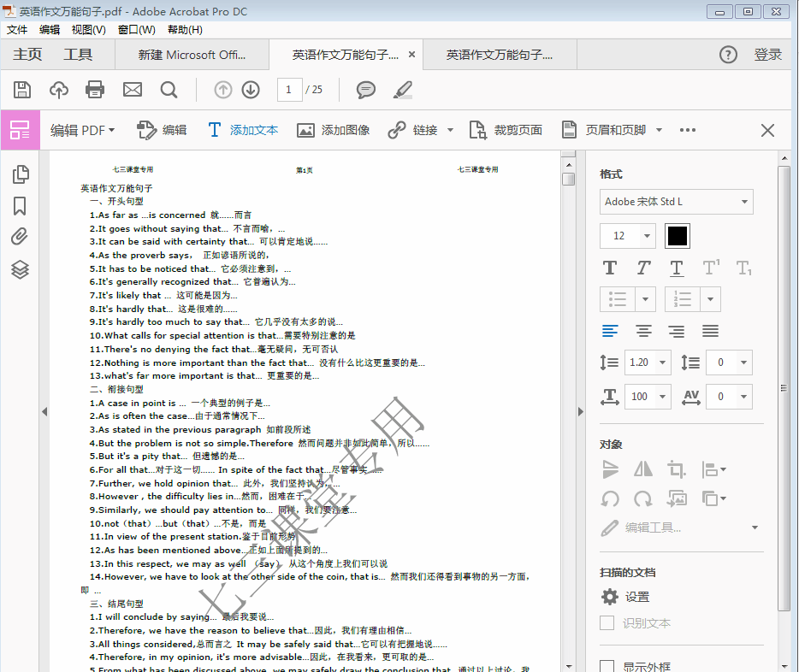Toggle underline text formatting

[677, 268]
